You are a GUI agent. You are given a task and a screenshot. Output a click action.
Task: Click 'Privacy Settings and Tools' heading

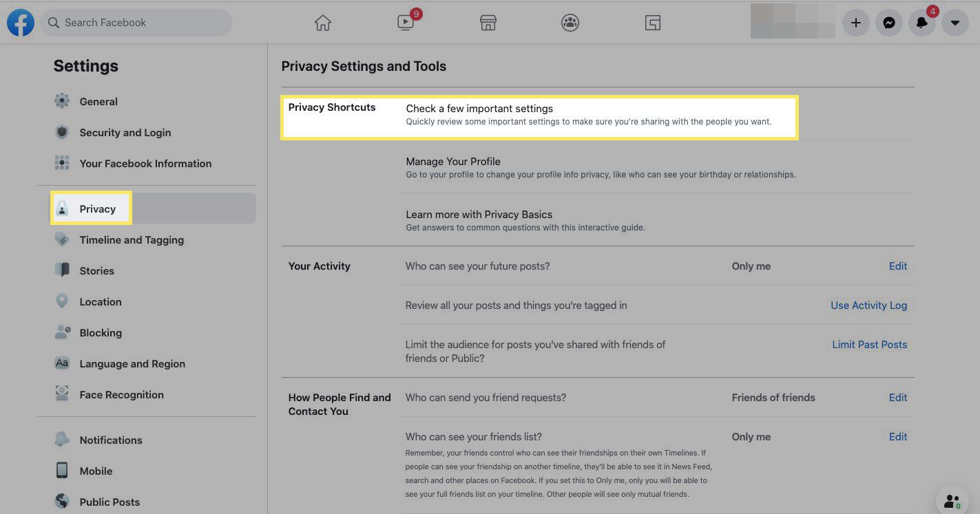tap(364, 67)
